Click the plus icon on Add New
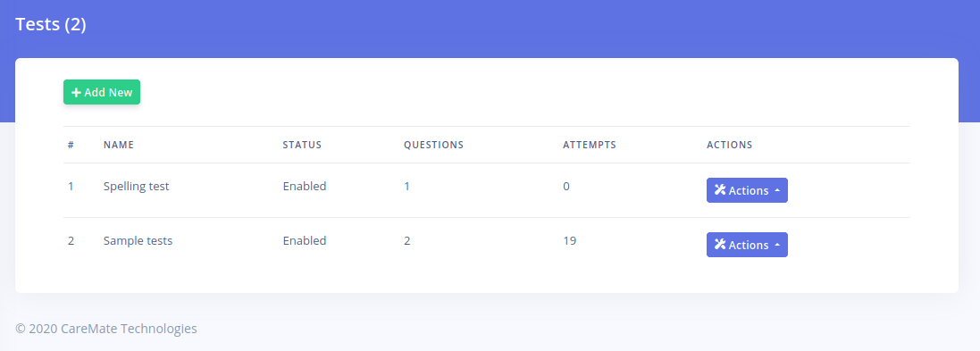980x351 pixels. click(76, 92)
